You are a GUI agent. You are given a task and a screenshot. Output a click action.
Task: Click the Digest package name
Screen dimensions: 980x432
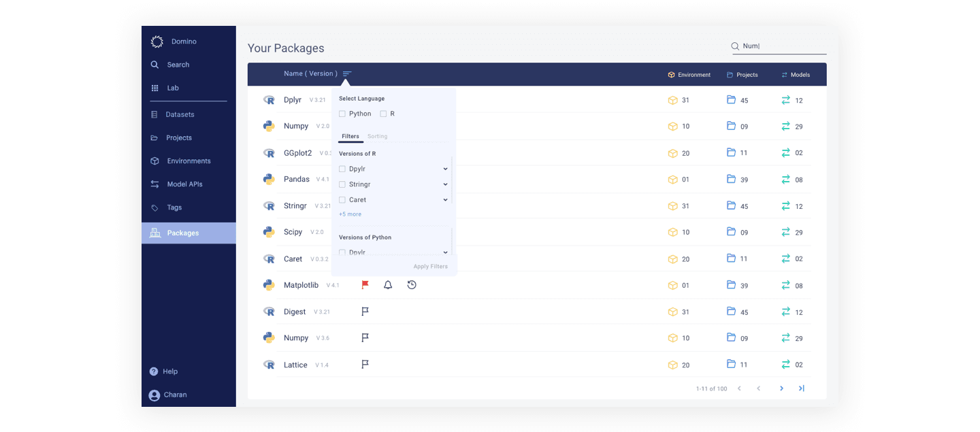click(295, 312)
